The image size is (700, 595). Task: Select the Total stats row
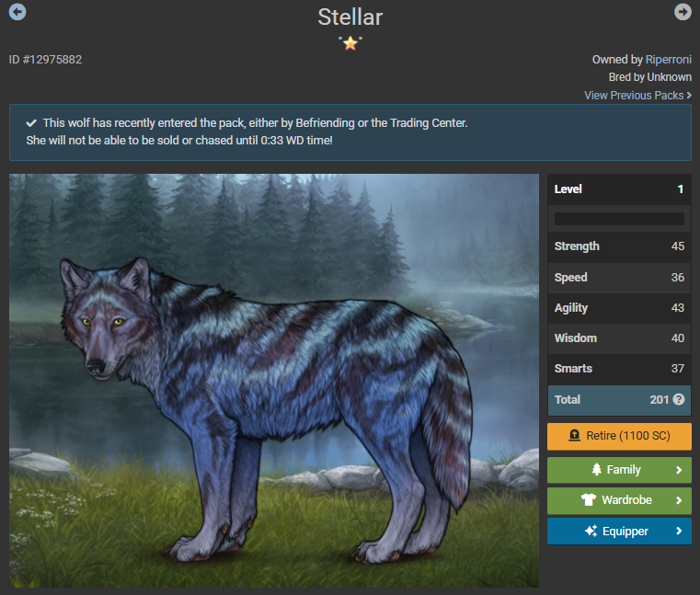[619, 400]
